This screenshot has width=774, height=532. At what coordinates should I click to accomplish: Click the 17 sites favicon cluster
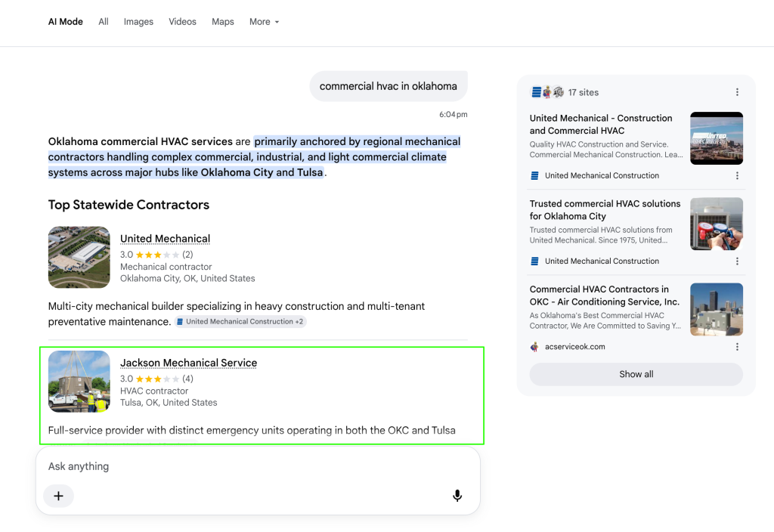(x=547, y=92)
